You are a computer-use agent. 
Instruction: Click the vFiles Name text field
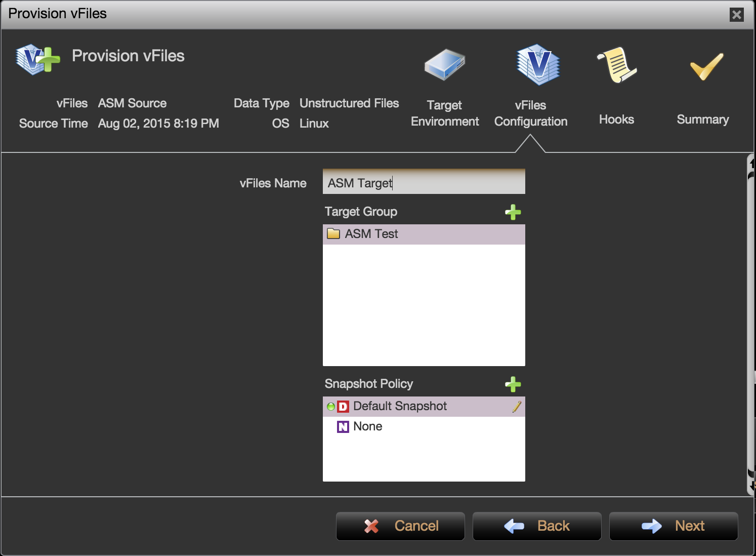(x=424, y=183)
